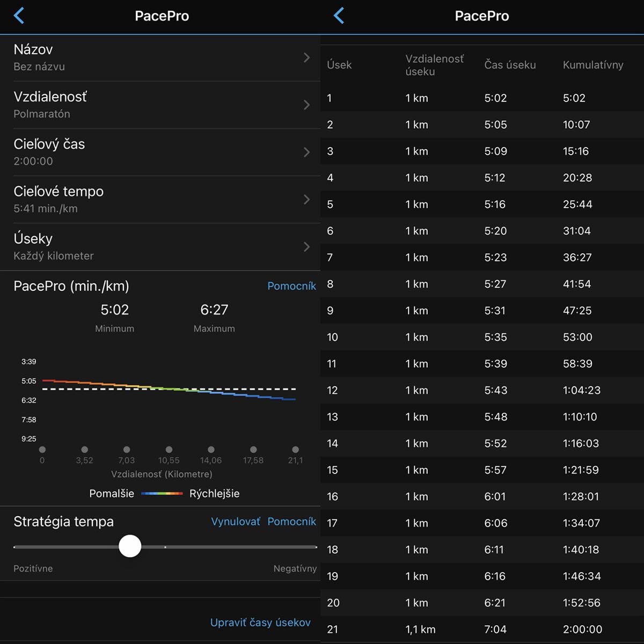Open Cieľový čas 2:00:00 chevron

[306, 152]
